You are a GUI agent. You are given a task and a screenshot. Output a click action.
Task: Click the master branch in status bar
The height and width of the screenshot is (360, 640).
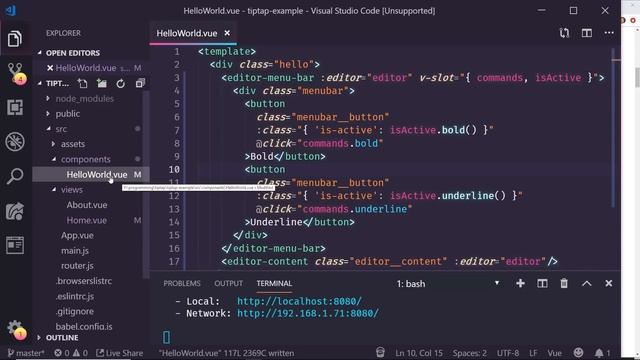(26, 353)
